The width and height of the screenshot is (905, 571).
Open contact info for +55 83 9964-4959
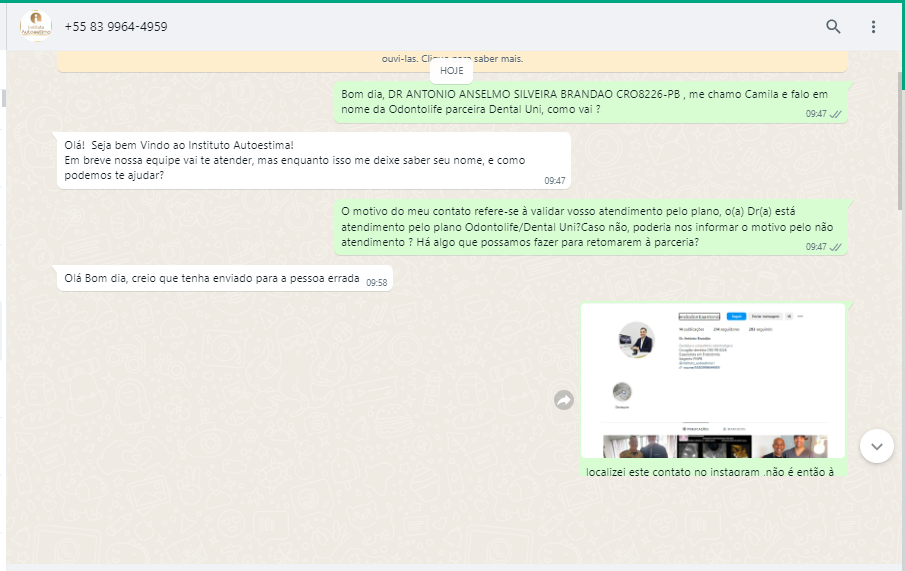click(x=116, y=27)
